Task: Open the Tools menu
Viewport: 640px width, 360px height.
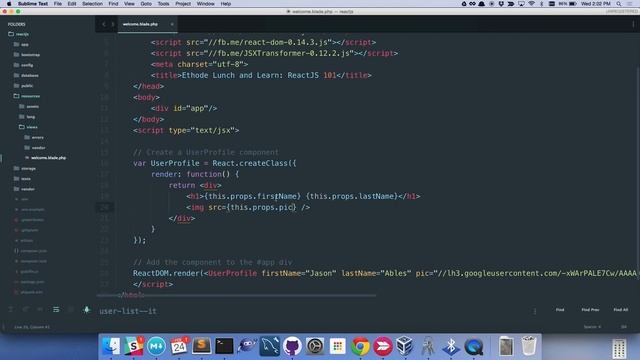Action: [x=163, y=4]
